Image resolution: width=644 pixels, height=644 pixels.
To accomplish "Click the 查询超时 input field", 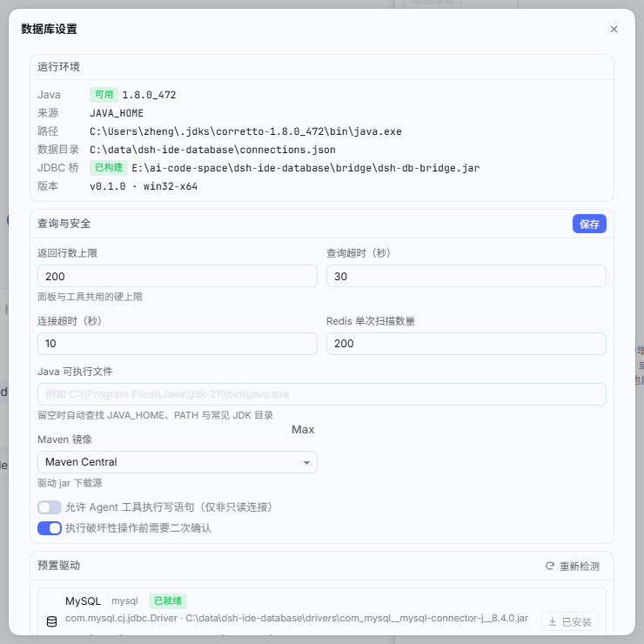I will tap(466, 276).
